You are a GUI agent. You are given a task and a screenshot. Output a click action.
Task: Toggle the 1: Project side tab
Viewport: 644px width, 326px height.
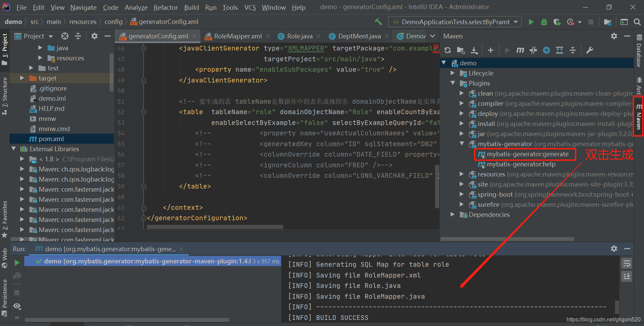coord(5,49)
